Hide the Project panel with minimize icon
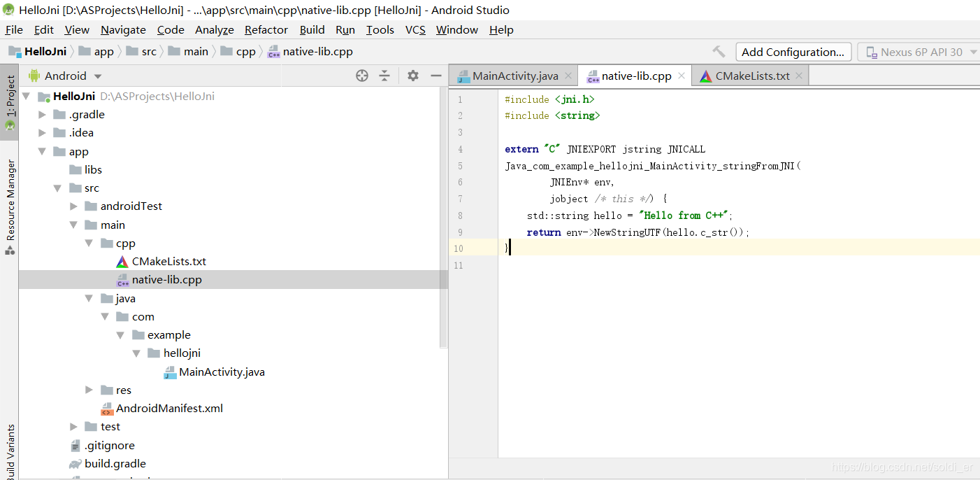 tap(436, 76)
